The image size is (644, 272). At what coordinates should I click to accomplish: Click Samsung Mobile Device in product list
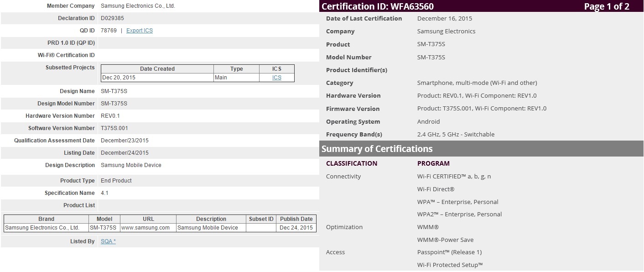click(208, 228)
